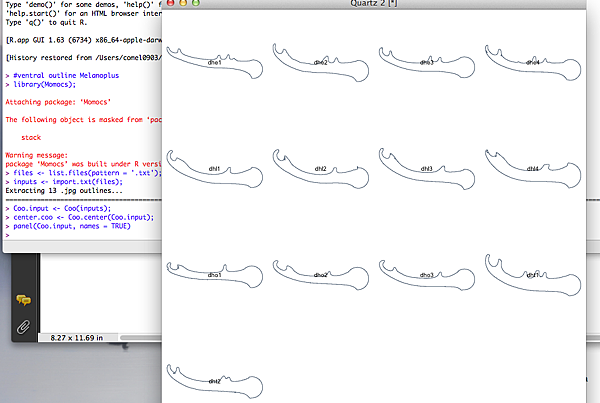
Task: Click the "Type 'q()' to quit R." line
Action: (46, 23)
